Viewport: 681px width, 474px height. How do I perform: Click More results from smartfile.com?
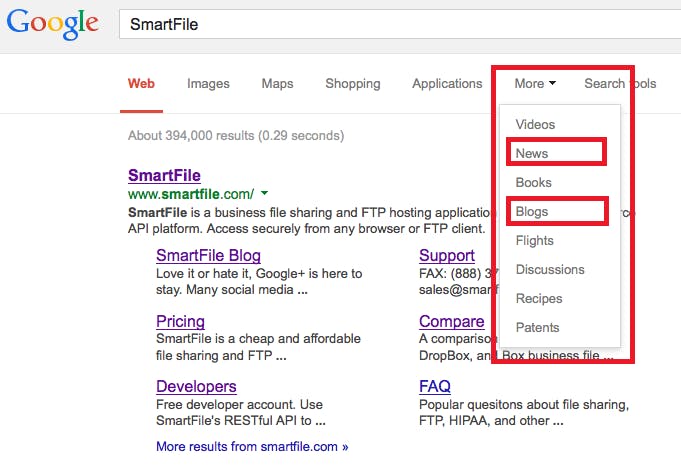(252, 447)
